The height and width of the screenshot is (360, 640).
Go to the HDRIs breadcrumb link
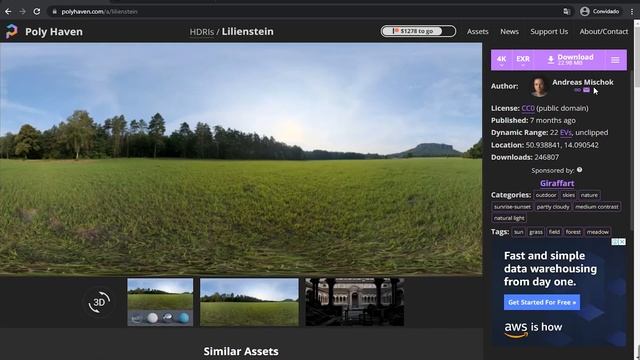202,32
